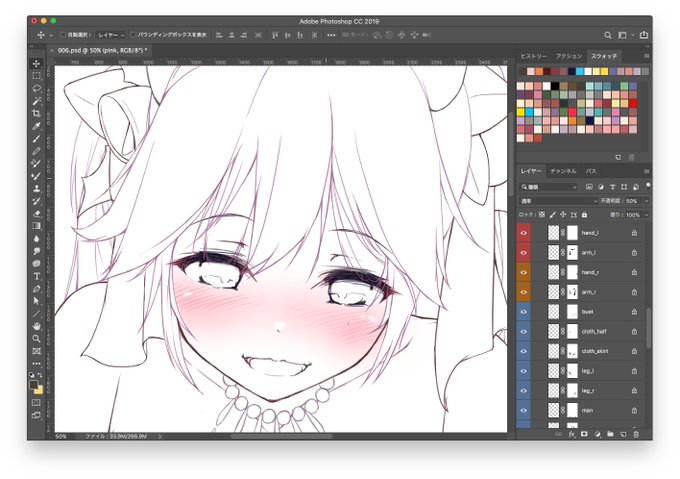Select the Blur tool droplet icon
This screenshot has width=680, height=479.
coord(36,238)
